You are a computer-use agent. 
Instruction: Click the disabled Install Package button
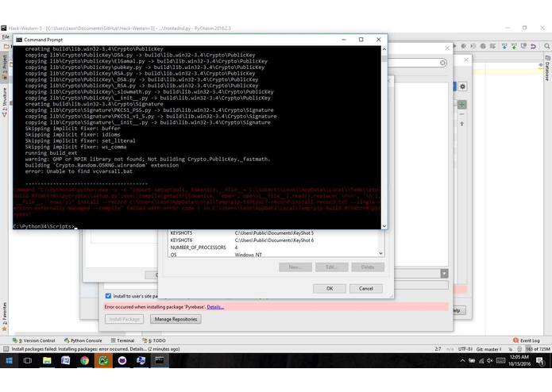pos(124,319)
